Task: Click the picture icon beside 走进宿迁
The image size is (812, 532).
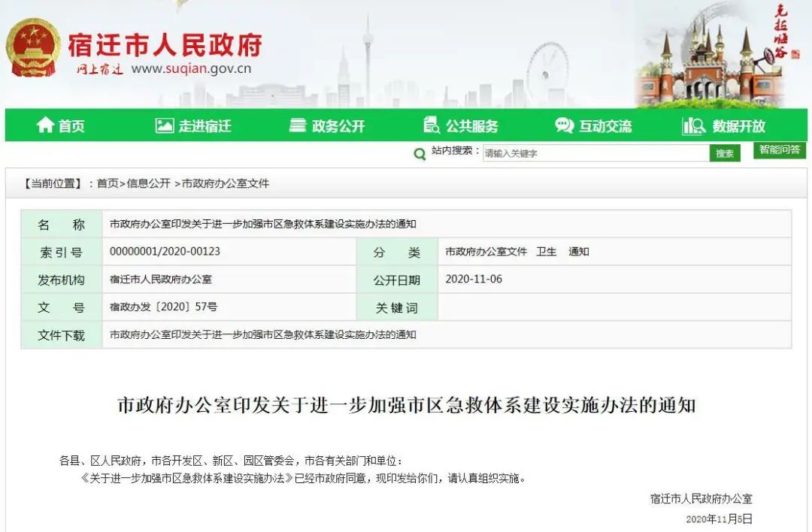Action: (164, 125)
